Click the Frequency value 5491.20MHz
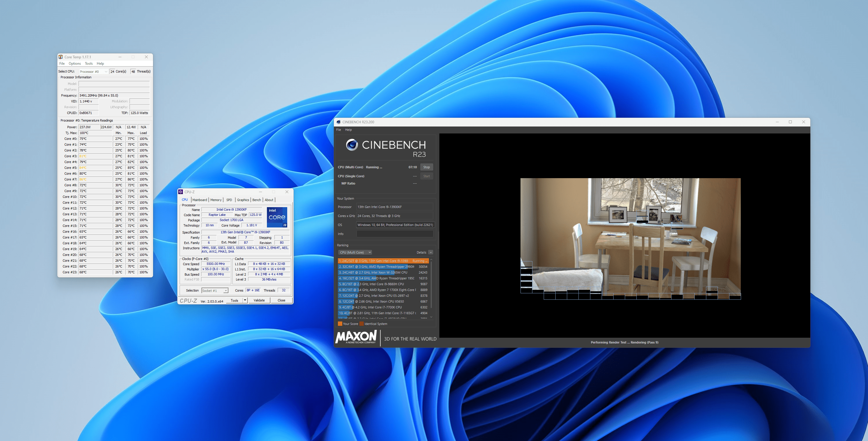Image resolution: width=868 pixels, height=441 pixels. pyautogui.click(x=114, y=95)
